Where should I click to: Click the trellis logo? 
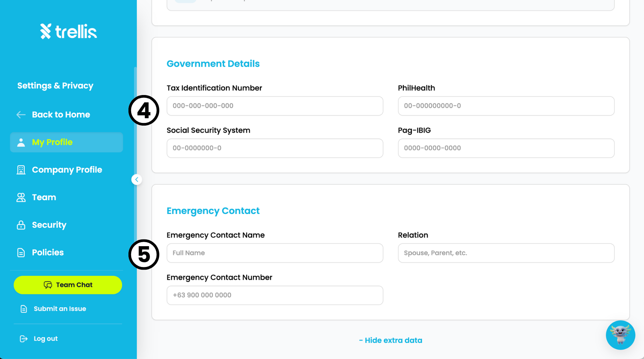pos(68,31)
